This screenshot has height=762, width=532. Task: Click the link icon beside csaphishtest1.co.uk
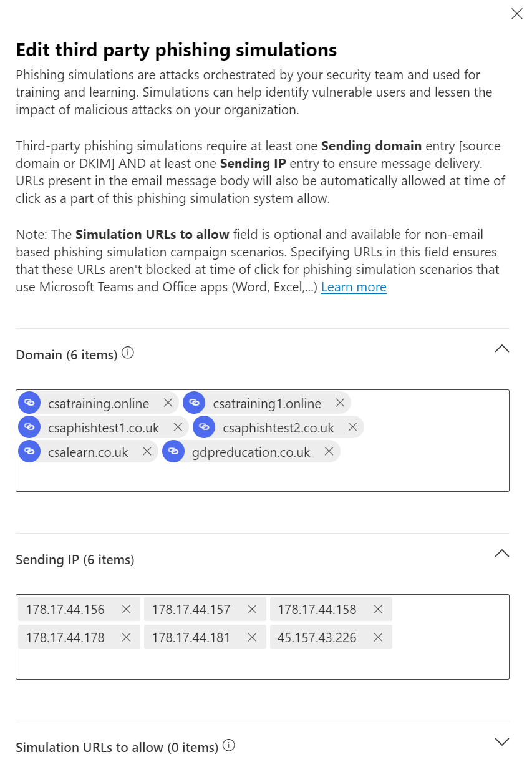[29, 427]
